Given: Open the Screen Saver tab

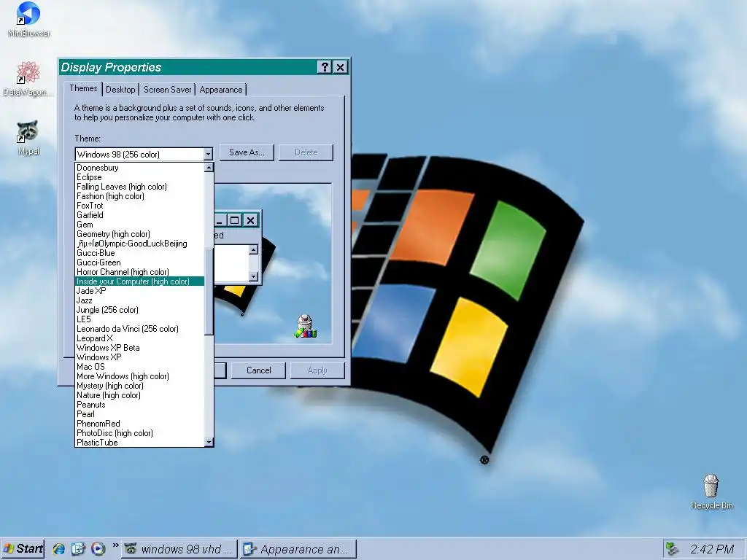Looking at the screenshot, I should coord(167,90).
